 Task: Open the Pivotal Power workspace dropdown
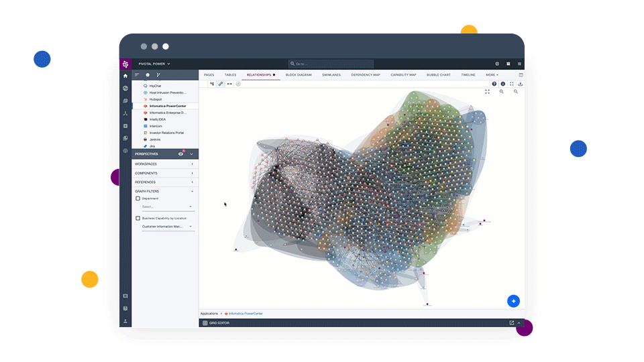[154, 64]
